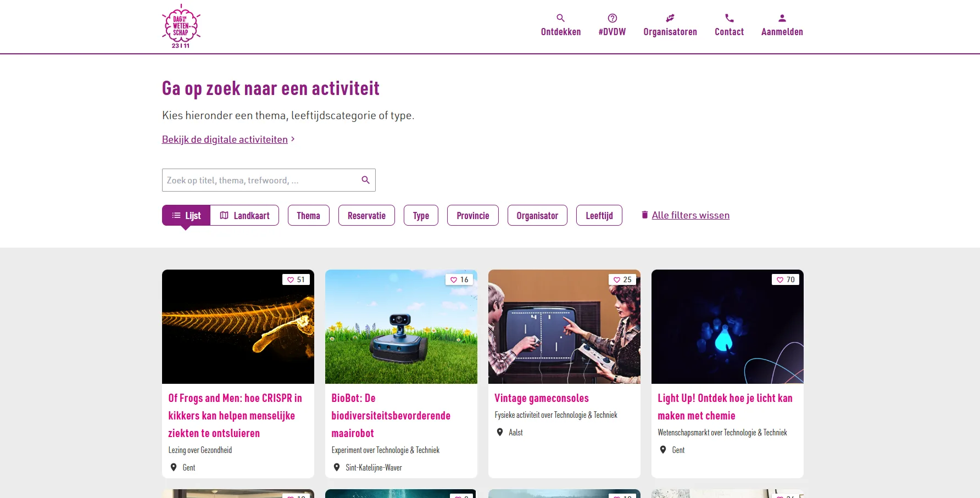This screenshot has width=980, height=498.
Task: Click the heart icon on the CRISPR card
Action: (x=291, y=280)
